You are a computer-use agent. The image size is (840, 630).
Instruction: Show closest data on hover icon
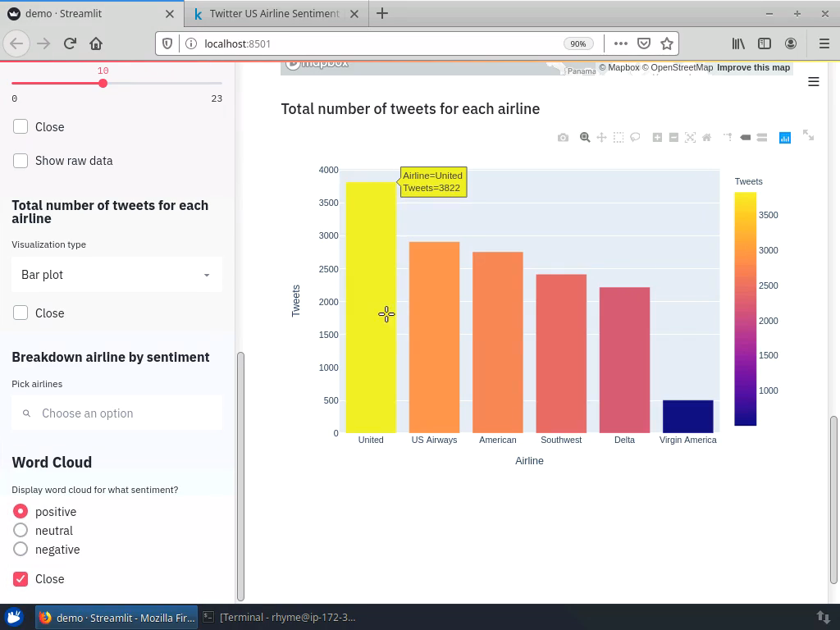point(745,138)
